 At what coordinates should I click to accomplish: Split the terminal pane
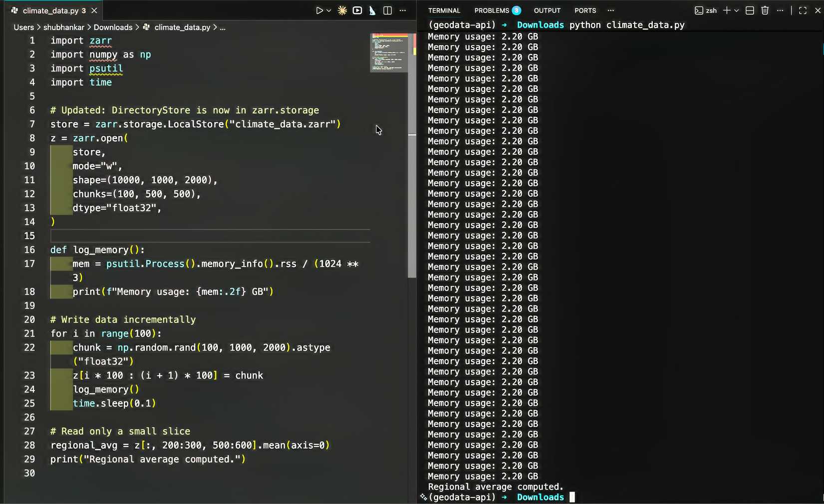pyautogui.click(x=749, y=10)
